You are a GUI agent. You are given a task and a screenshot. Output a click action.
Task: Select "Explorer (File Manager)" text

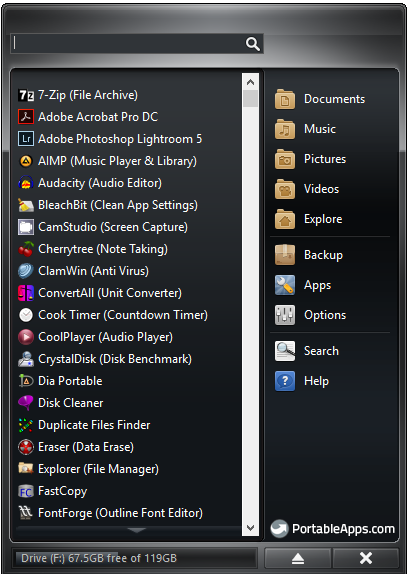point(98,469)
